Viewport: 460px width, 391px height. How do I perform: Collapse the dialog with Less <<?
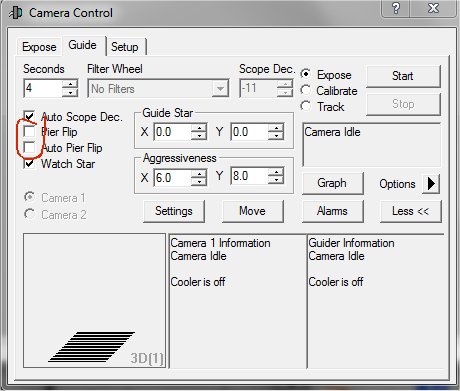pos(411,211)
